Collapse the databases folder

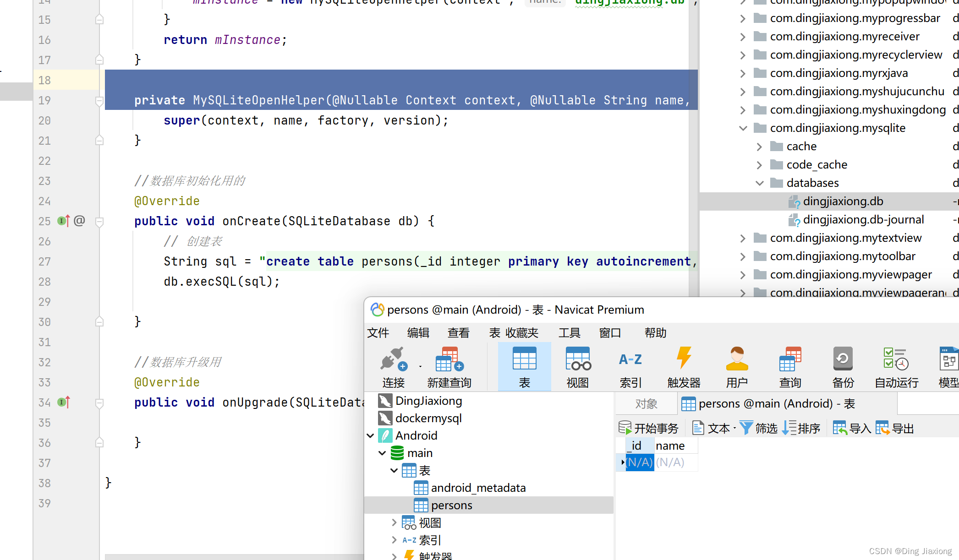(x=760, y=183)
